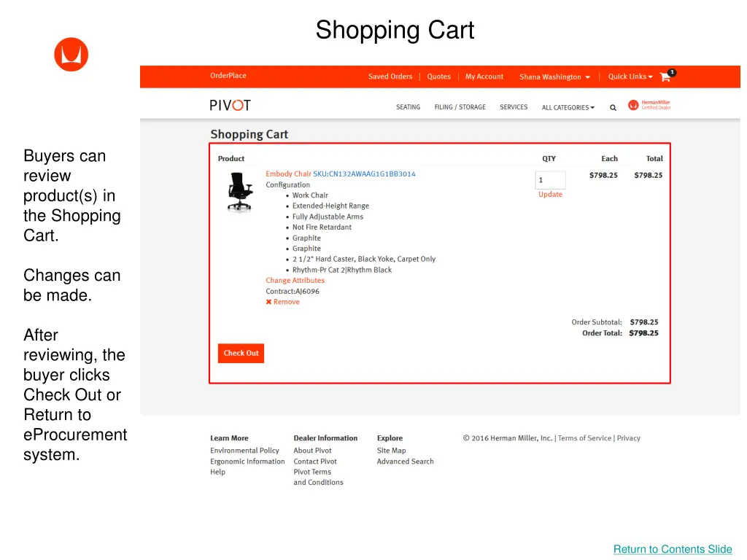Open About Pivot
Screen dimensions: 747x560
(x=312, y=451)
